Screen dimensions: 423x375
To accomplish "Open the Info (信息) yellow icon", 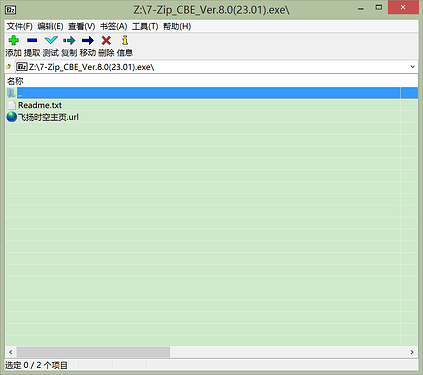I will tap(125, 40).
